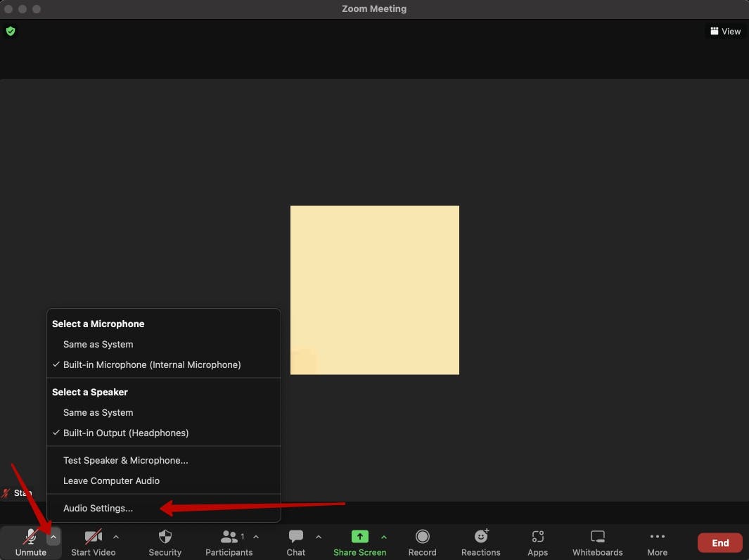Open Audio Settings... from the menu
The image size is (749, 560).
98,508
